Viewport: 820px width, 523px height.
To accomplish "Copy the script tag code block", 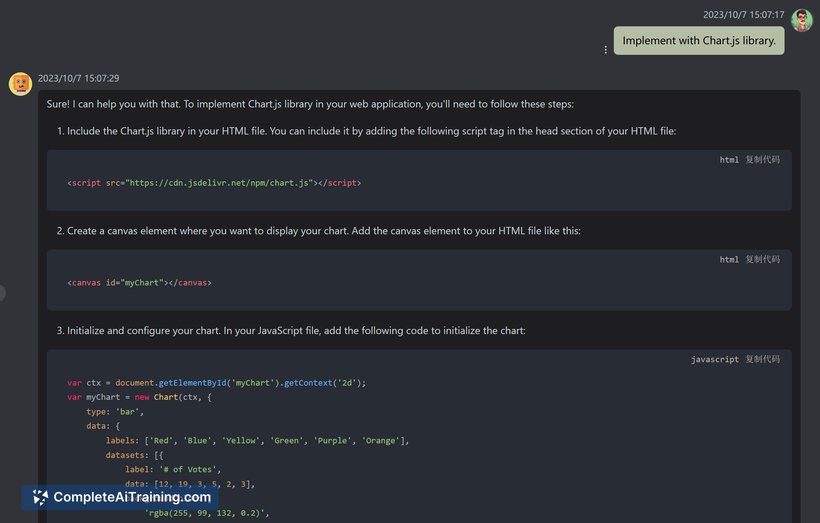I will (x=762, y=160).
